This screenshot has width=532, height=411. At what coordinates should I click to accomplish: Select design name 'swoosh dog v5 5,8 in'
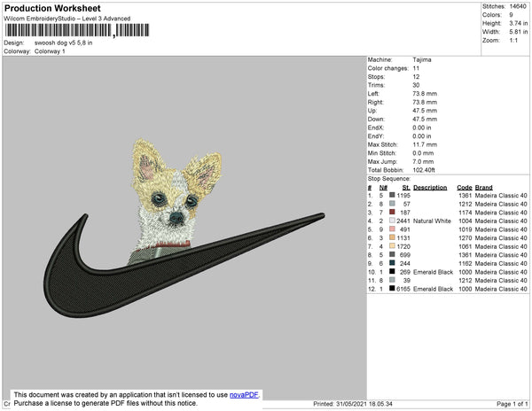[64, 43]
